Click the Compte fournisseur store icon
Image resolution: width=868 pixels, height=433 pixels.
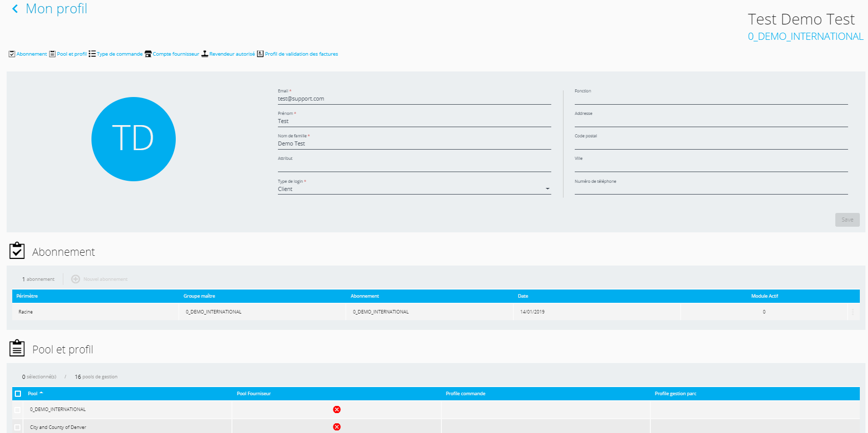click(148, 54)
